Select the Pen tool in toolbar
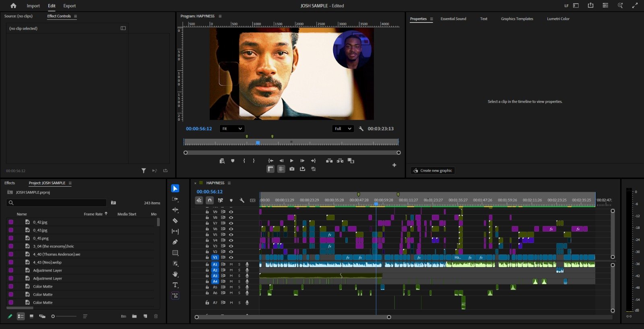The image size is (644, 329). click(175, 242)
